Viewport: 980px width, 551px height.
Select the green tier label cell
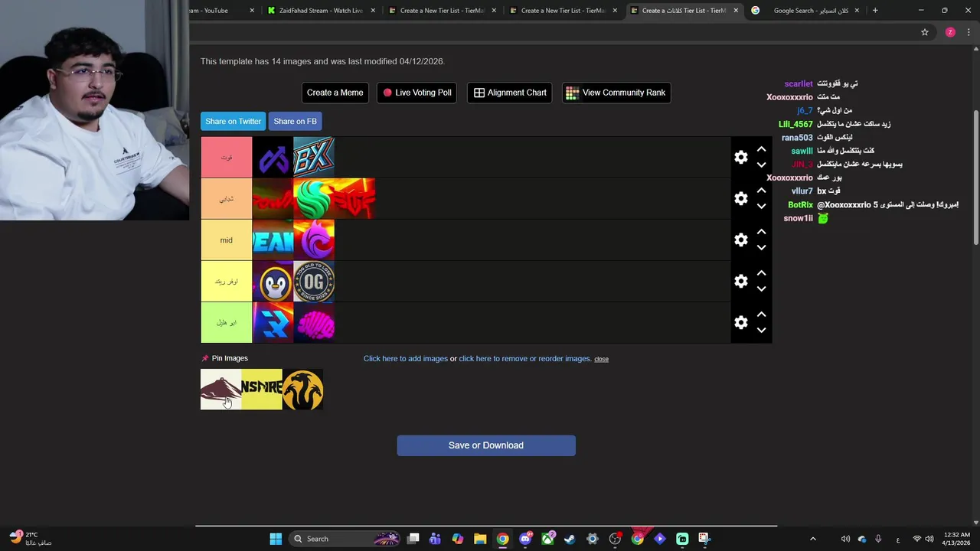click(x=226, y=322)
